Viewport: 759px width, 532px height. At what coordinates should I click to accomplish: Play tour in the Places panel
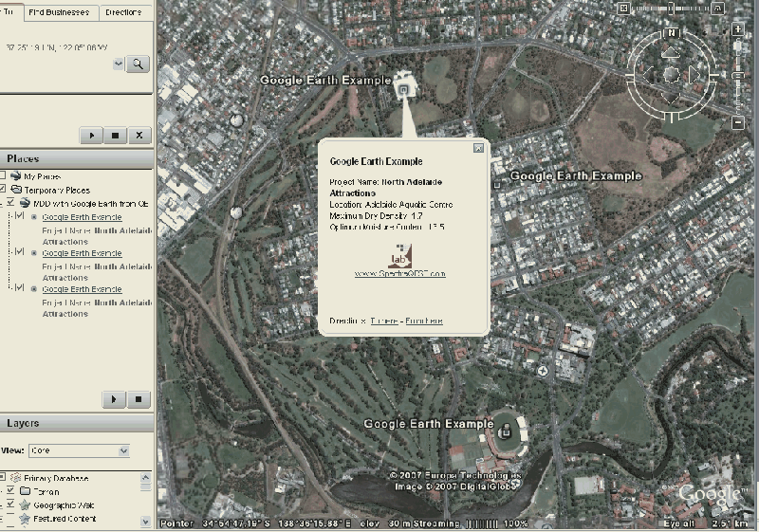114,399
